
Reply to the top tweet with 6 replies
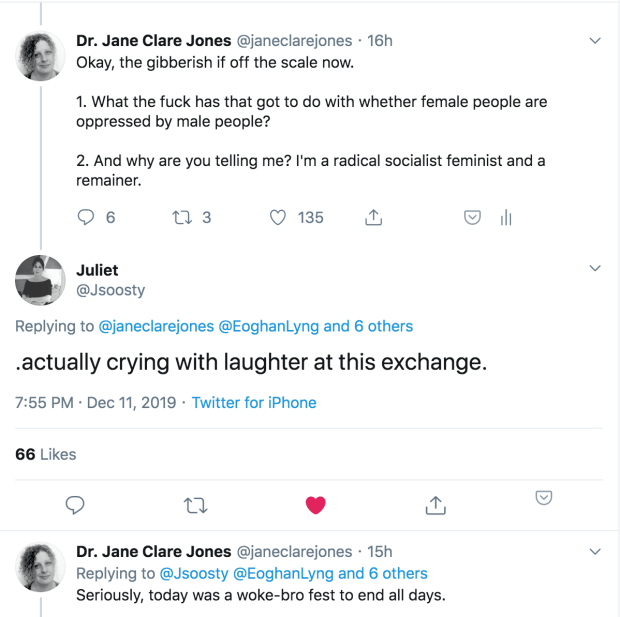click(x=86, y=217)
